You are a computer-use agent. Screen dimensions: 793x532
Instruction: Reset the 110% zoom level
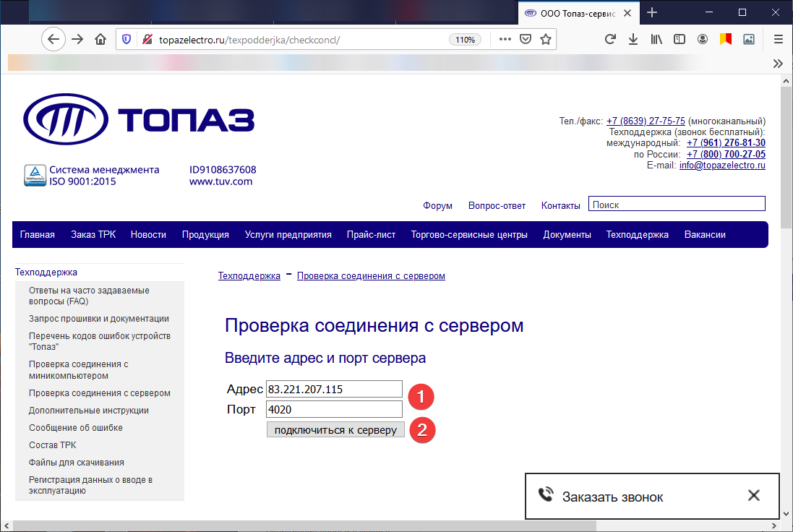[465, 40]
